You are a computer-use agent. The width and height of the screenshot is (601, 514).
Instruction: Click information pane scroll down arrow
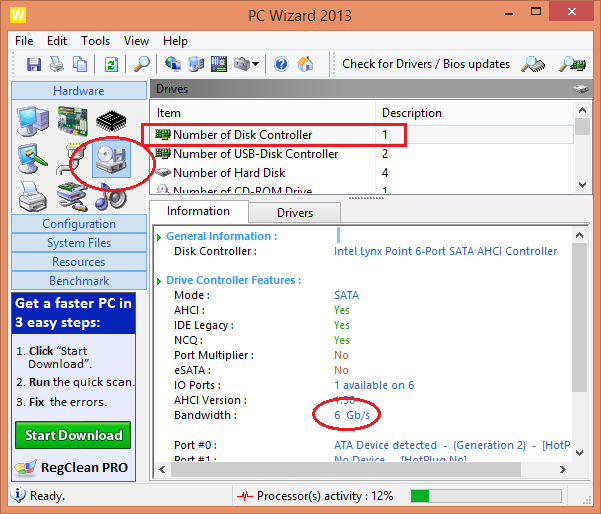580,453
